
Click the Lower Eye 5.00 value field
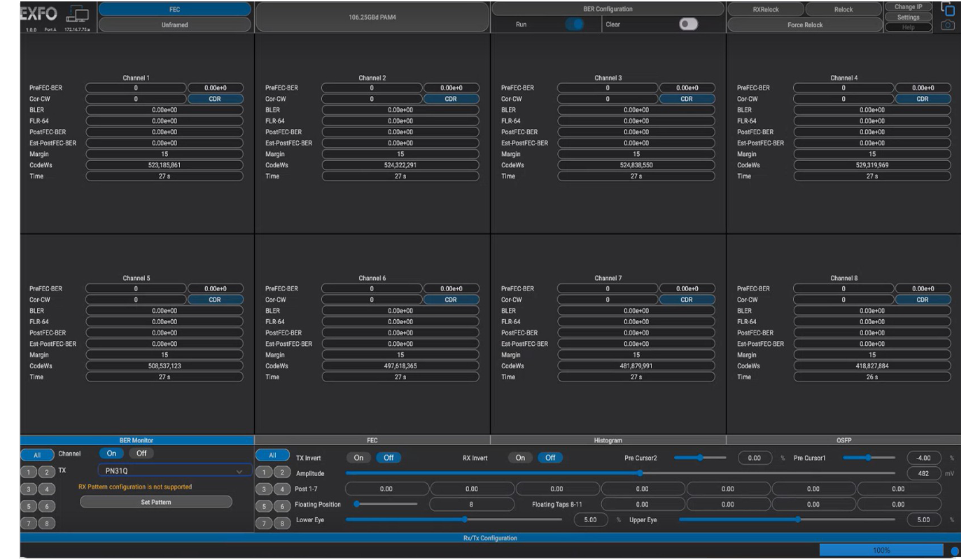click(x=590, y=519)
